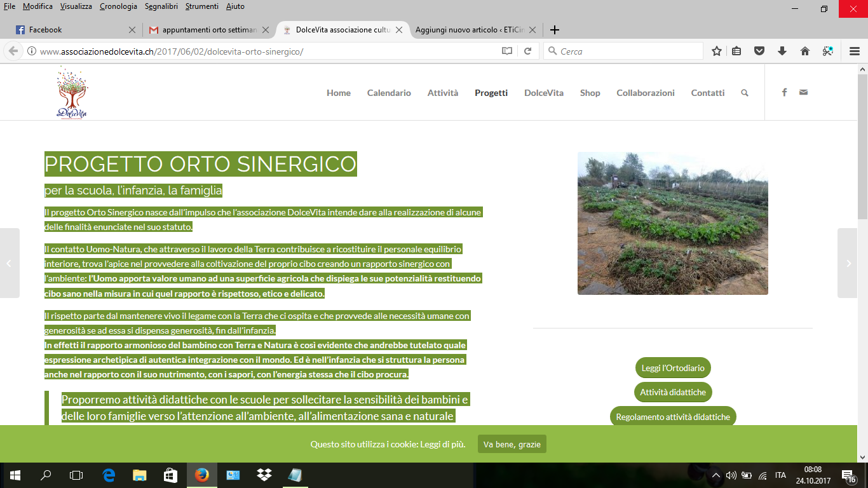This screenshot has width=868, height=488.
Task: Show hidden system tray icons
Action: (x=715, y=475)
